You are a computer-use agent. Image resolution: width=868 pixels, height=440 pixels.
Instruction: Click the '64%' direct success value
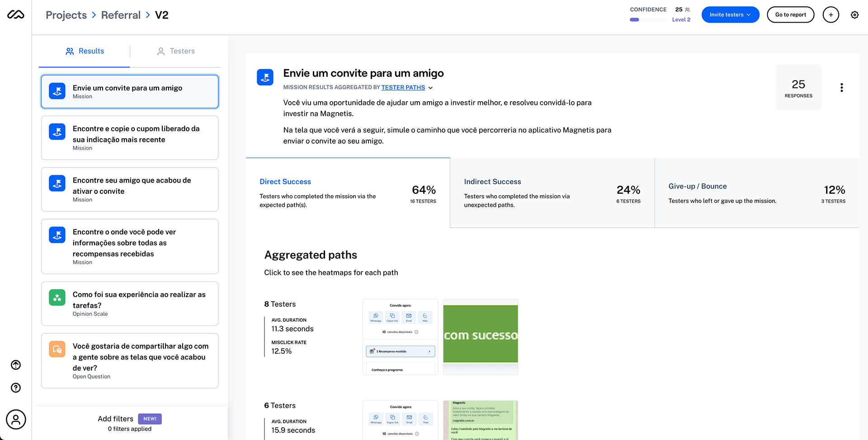(x=424, y=190)
